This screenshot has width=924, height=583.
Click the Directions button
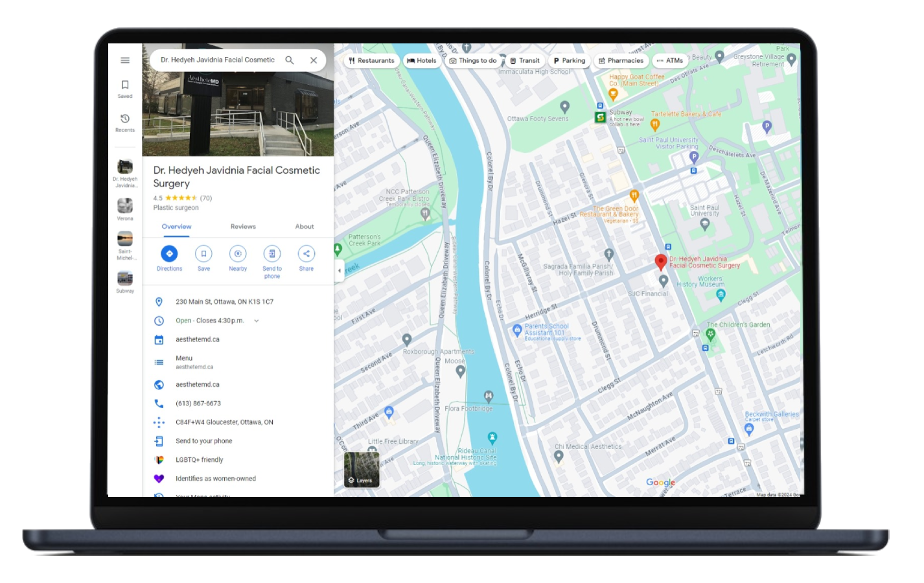[169, 254]
